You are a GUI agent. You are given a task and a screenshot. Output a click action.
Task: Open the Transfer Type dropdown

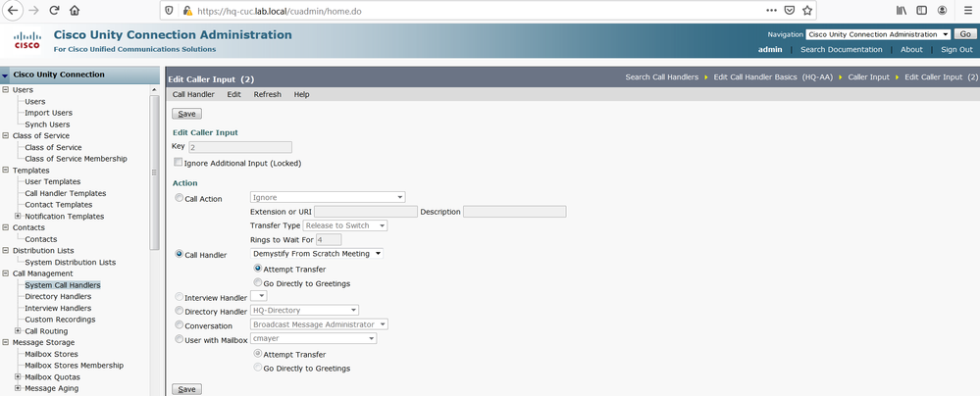345,225
